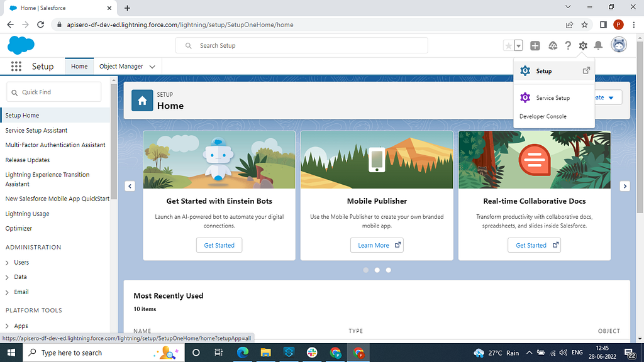Image resolution: width=644 pixels, height=362 pixels.
Task: Open Chrome three-dot menu
Action: [634, 25]
